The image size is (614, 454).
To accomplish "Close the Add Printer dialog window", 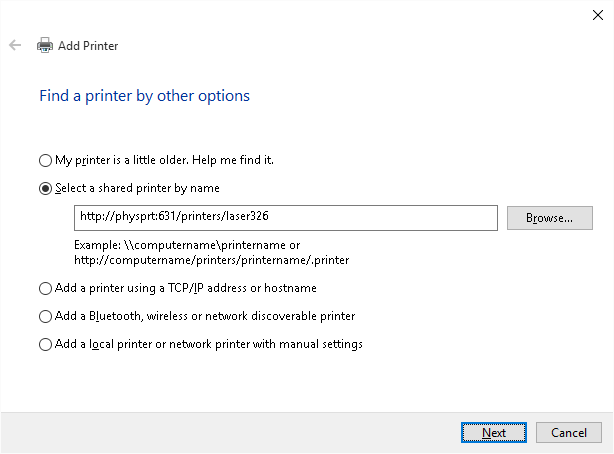I will pos(597,13).
